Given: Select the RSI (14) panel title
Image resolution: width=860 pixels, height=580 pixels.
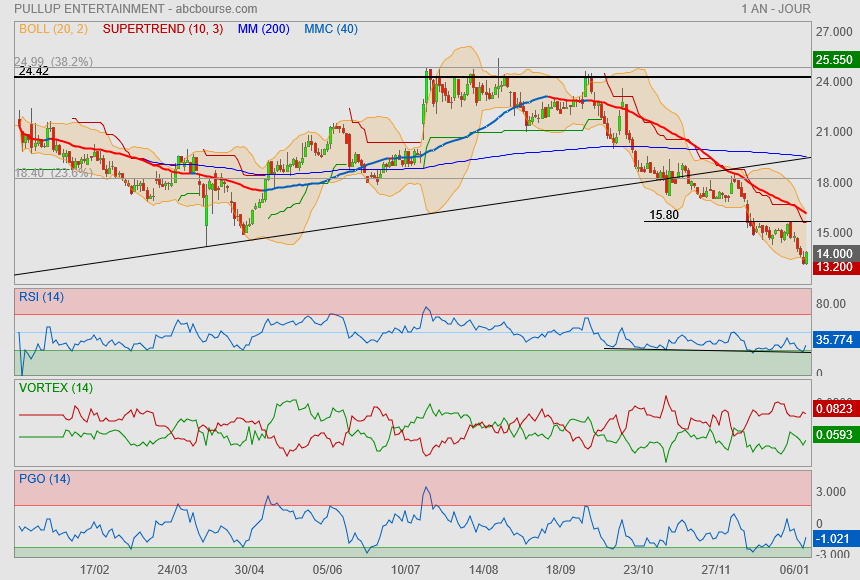Looking at the screenshot, I should point(41,296).
